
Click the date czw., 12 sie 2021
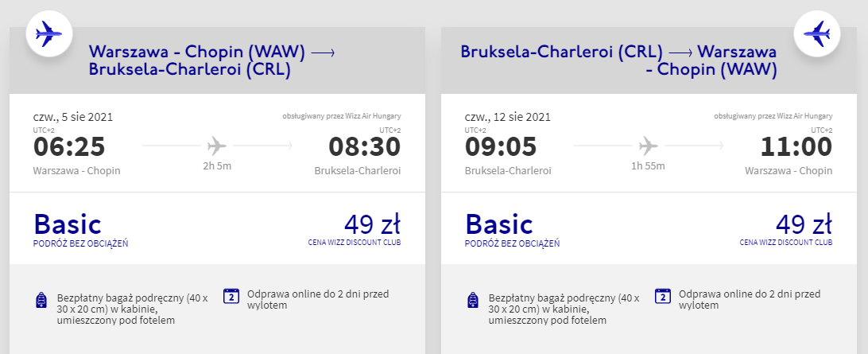tap(507, 116)
